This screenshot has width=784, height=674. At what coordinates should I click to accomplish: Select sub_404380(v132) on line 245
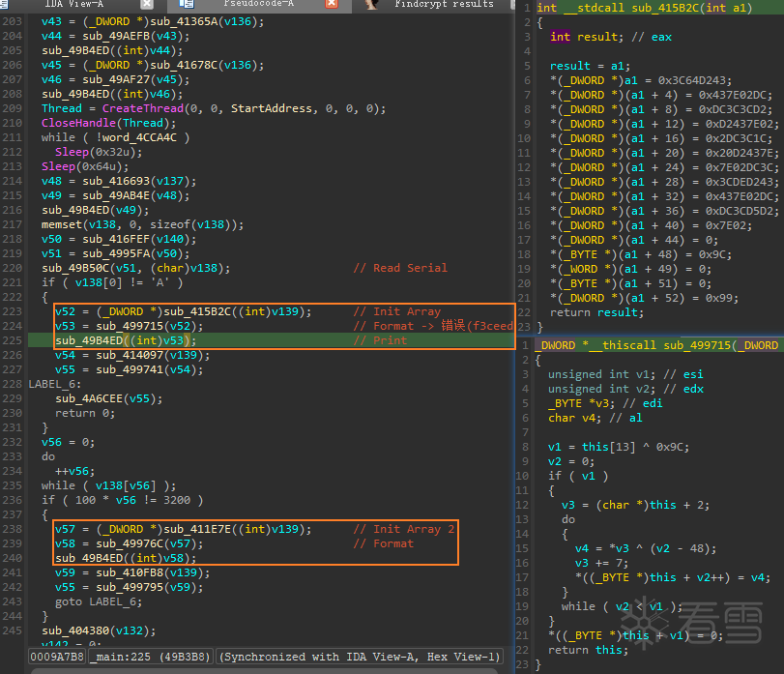click(x=99, y=630)
